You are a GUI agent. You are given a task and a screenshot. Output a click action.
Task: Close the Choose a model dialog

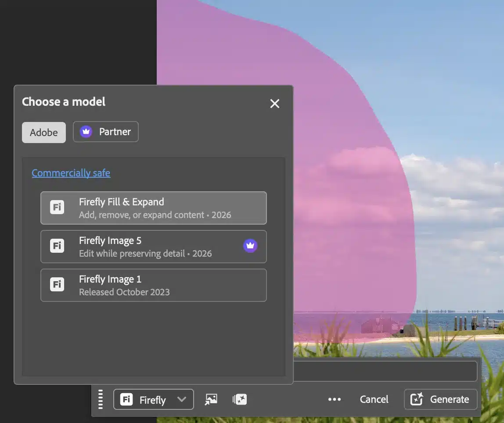(274, 104)
